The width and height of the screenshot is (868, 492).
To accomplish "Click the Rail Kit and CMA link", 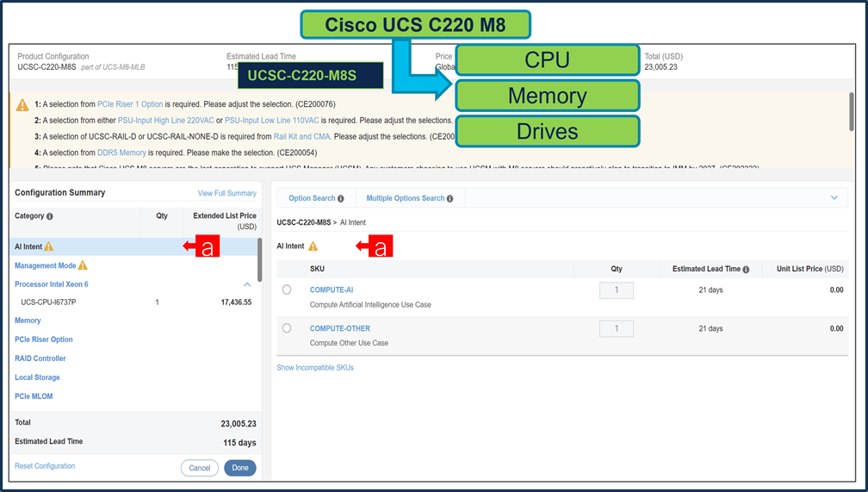I will click(301, 136).
